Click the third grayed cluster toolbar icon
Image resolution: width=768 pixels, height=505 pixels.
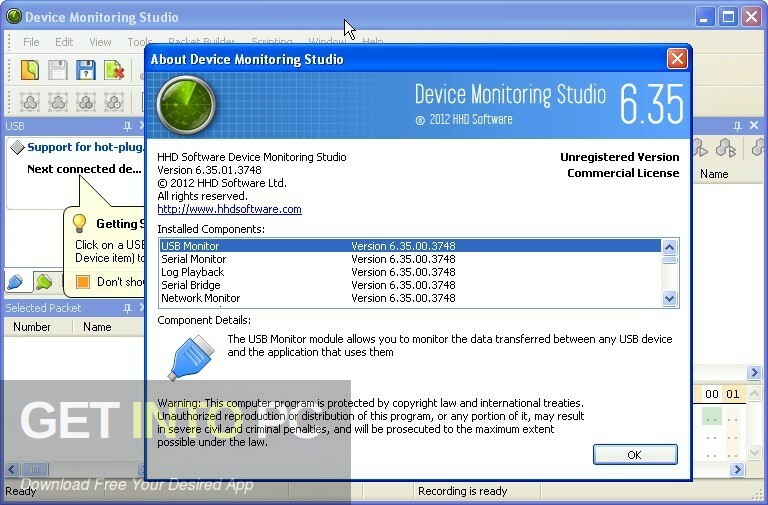point(86,102)
